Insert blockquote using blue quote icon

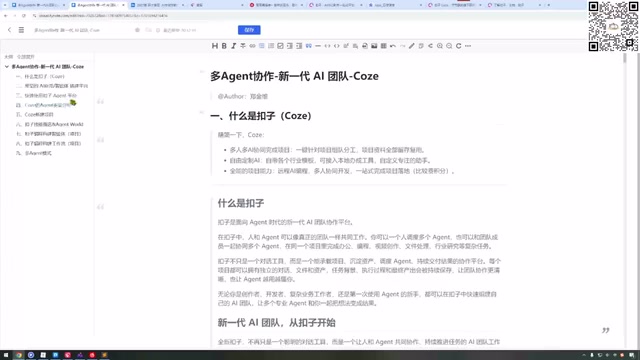coord(309,46)
